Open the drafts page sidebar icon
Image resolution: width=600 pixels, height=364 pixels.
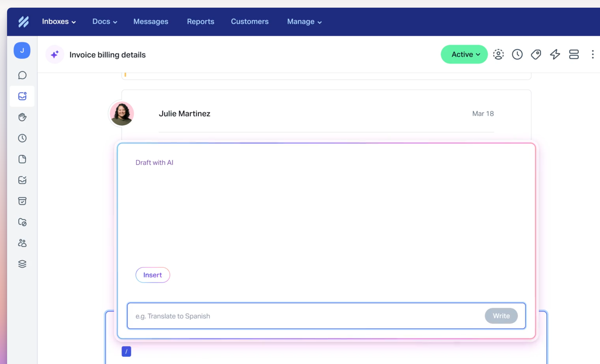coord(22,159)
